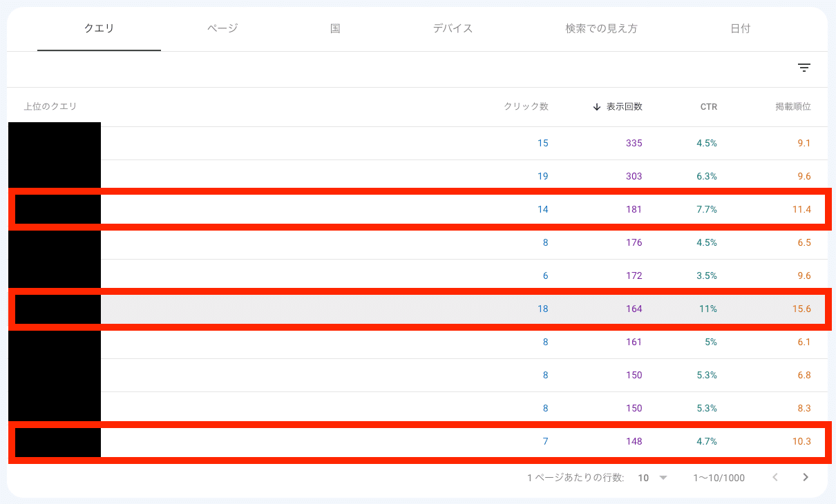Sort by CTR column header
The width and height of the screenshot is (836, 504).
coord(709,107)
